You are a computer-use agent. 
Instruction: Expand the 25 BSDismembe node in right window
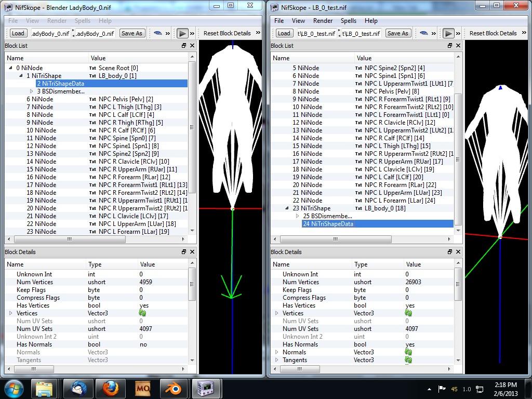298,216
